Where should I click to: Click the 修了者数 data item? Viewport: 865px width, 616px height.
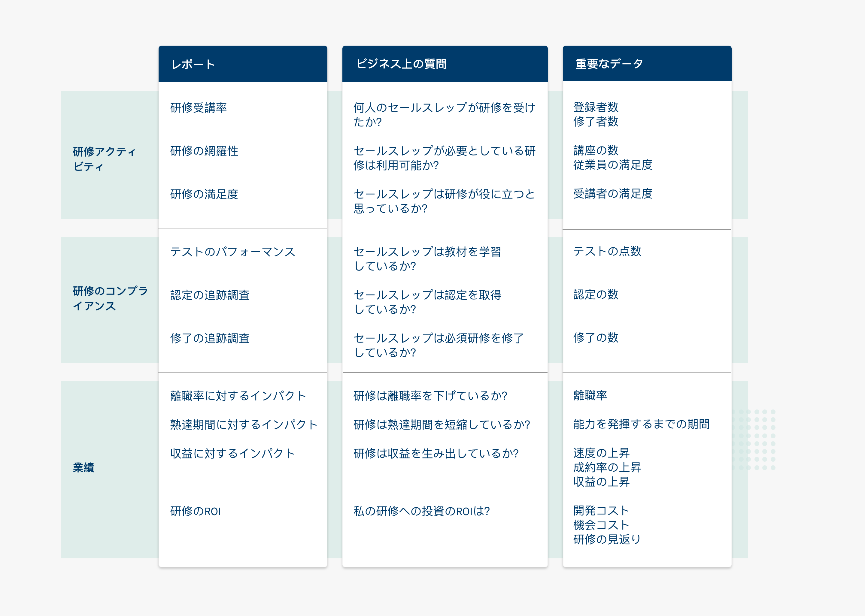(x=596, y=121)
